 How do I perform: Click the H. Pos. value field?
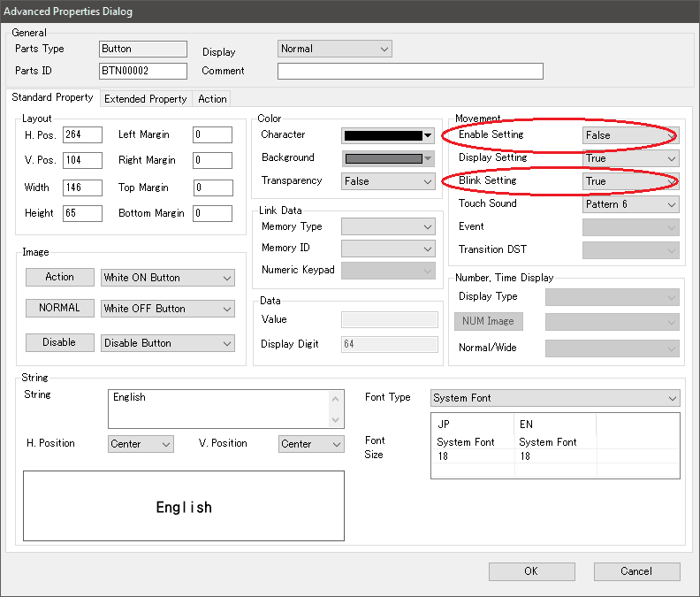click(82, 134)
